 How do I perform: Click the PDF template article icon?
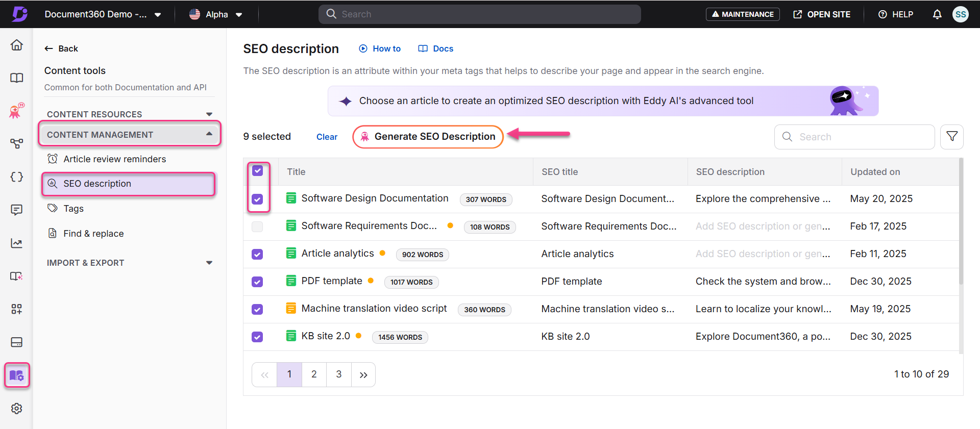pyautogui.click(x=291, y=281)
